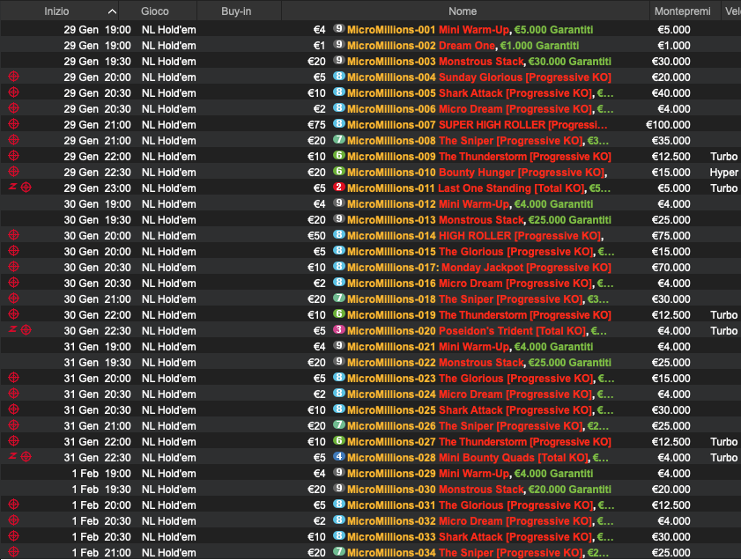Click the target icon for MicroMillions-008 The Sniper
The width and height of the screenshot is (741, 560).
[x=14, y=140]
